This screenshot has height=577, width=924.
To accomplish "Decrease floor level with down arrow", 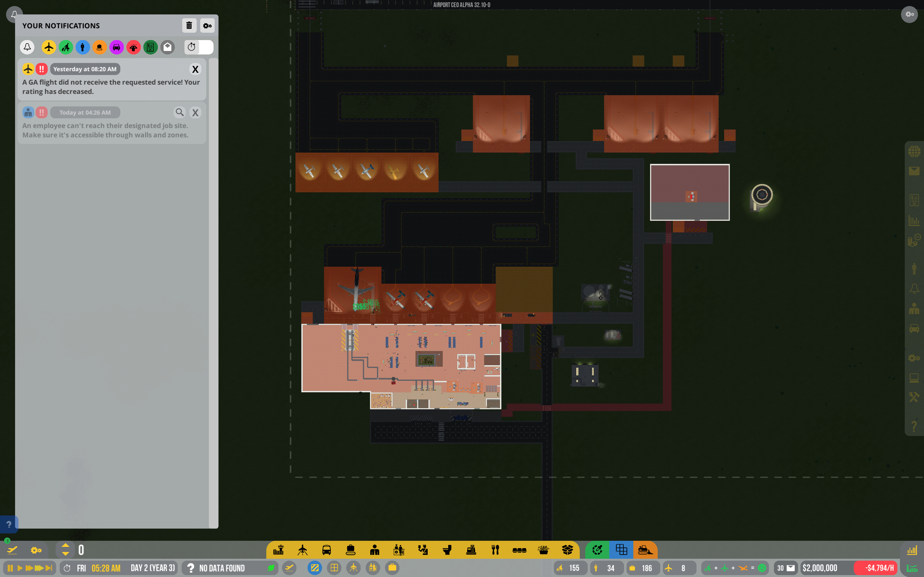I will click(x=65, y=554).
